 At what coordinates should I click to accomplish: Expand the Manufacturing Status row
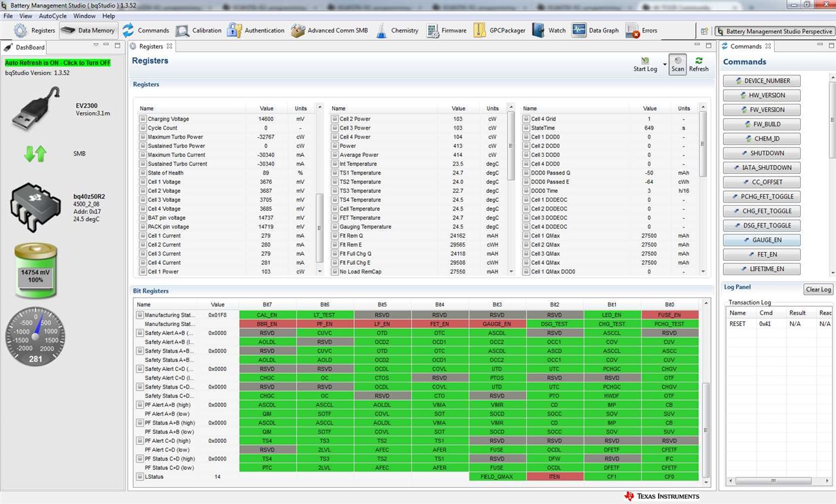(140, 315)
